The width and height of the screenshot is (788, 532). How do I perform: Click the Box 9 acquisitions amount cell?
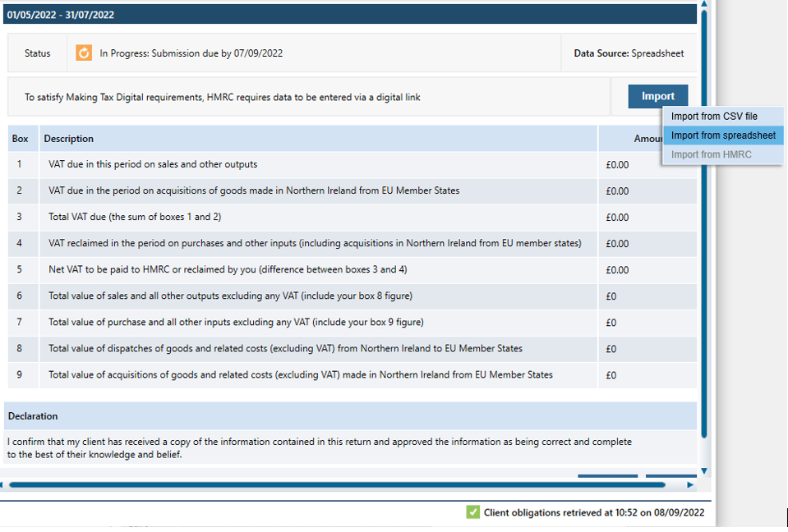(x=611, y=375)
